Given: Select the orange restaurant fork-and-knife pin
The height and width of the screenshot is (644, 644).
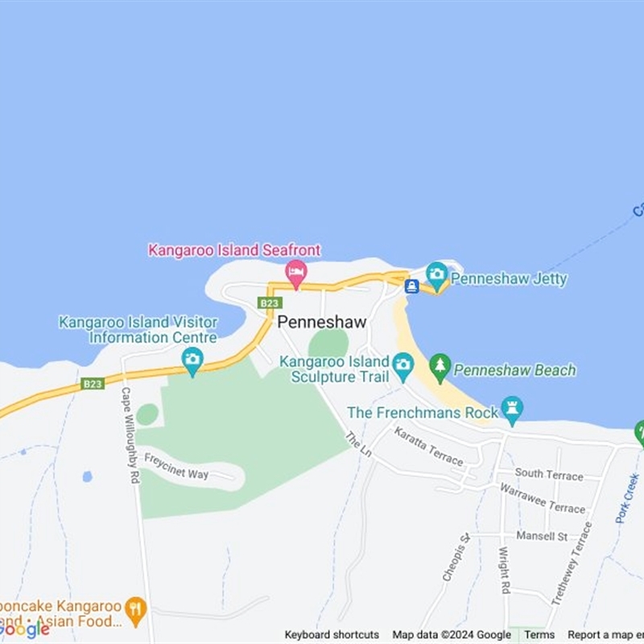Looking at the screenshot, I should 135,612.
